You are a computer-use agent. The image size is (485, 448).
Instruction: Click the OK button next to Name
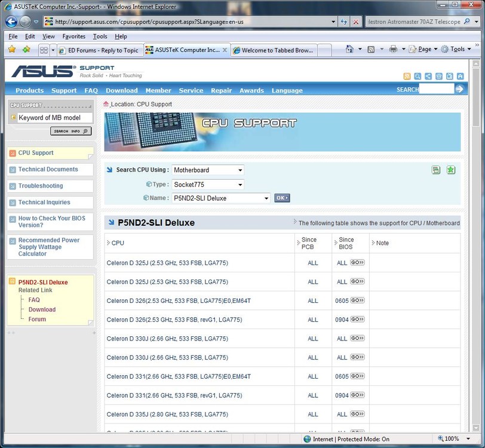[282, 198]
